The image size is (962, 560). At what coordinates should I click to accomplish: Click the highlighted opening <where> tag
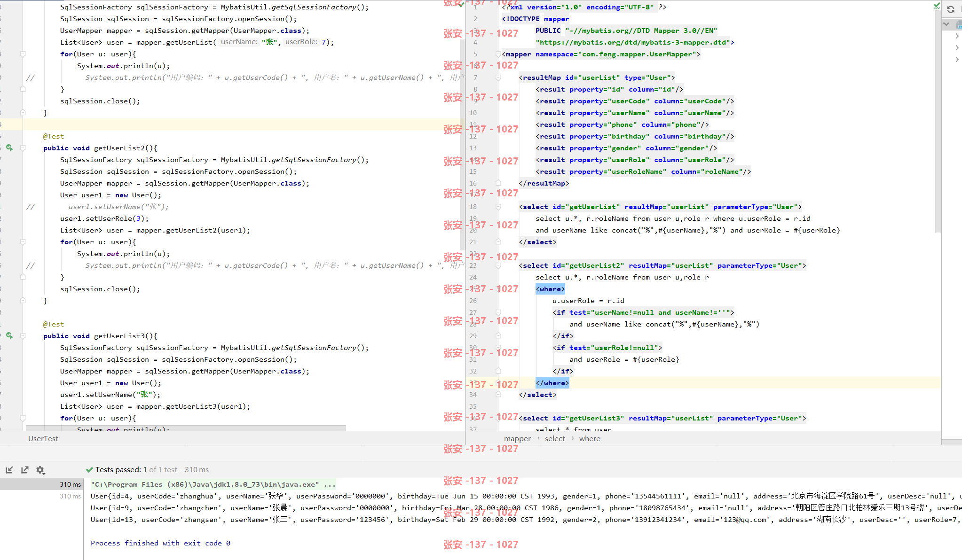[550, 289]
